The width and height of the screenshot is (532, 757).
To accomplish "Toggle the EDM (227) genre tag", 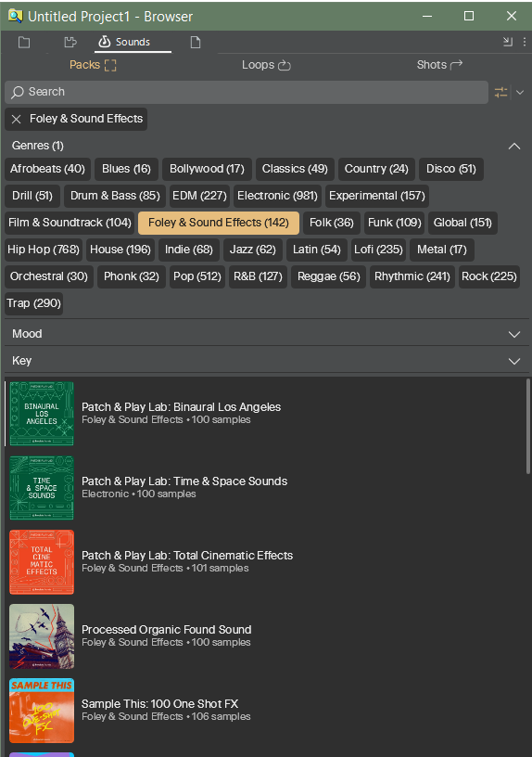I will 199,196.
